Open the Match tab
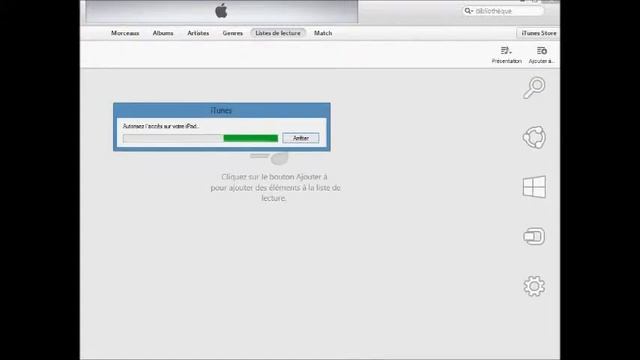 [323, 33]
